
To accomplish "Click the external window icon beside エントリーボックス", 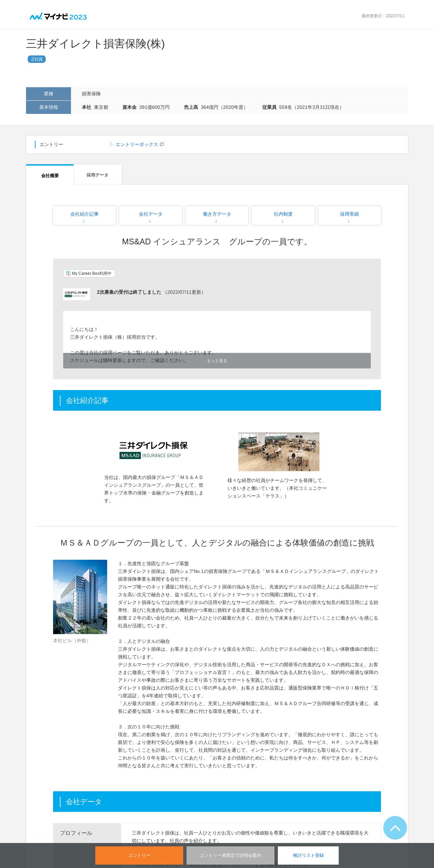I will [162, 144].
